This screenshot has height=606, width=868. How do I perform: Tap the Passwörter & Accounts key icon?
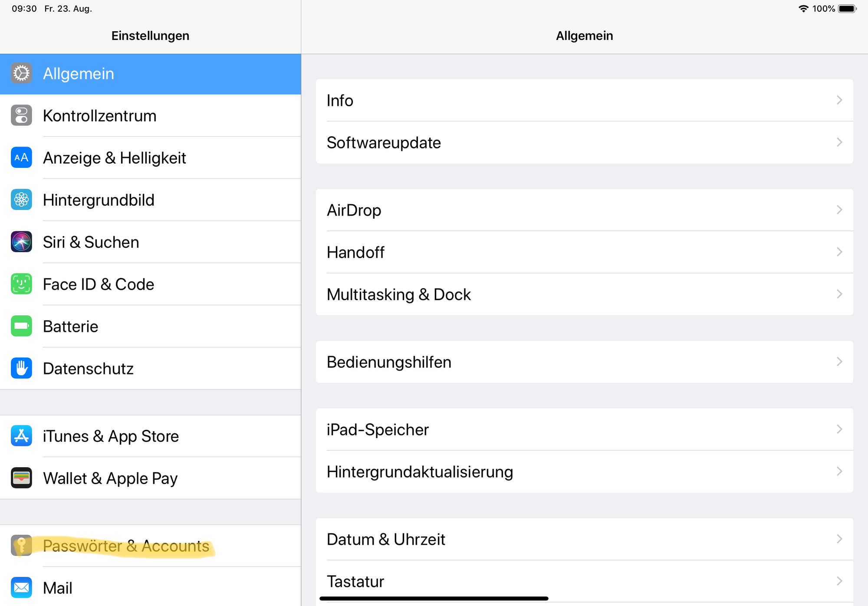[x=21, y=545]
